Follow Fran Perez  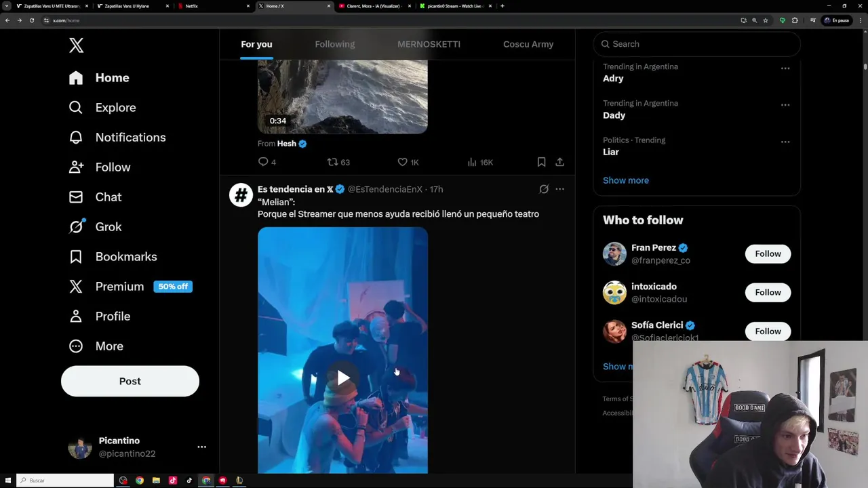(768, 253)
